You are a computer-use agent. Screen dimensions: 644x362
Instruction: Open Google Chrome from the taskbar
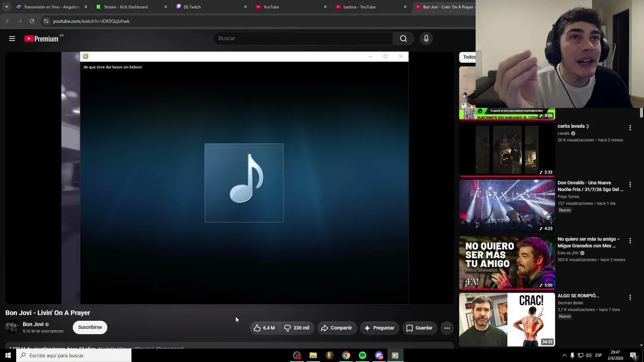pyautogui.click(x=346, y=355)
